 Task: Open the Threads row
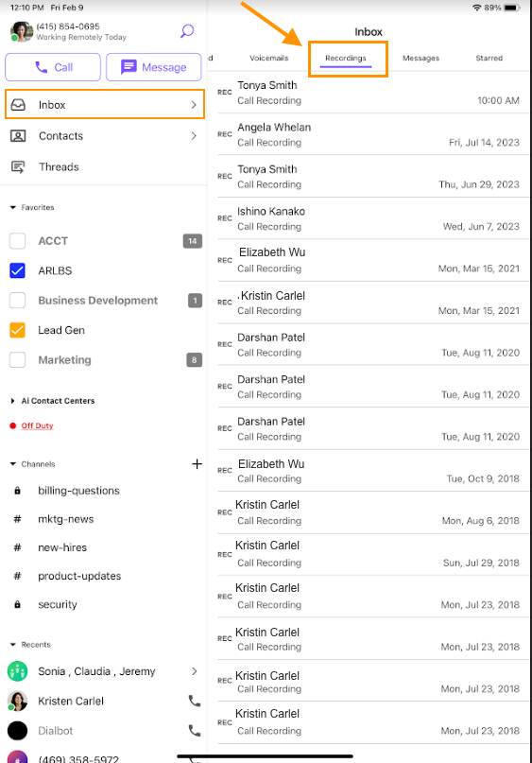point(104,167)
